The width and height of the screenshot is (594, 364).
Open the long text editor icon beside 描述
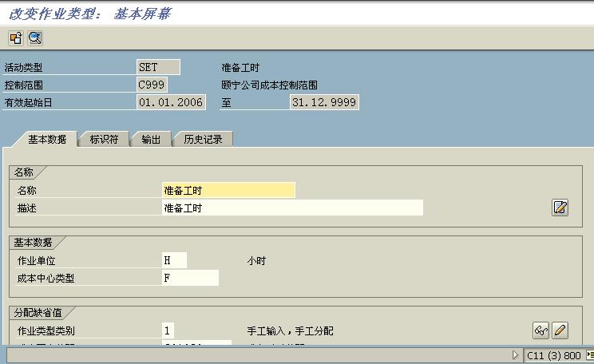point(560,208)
